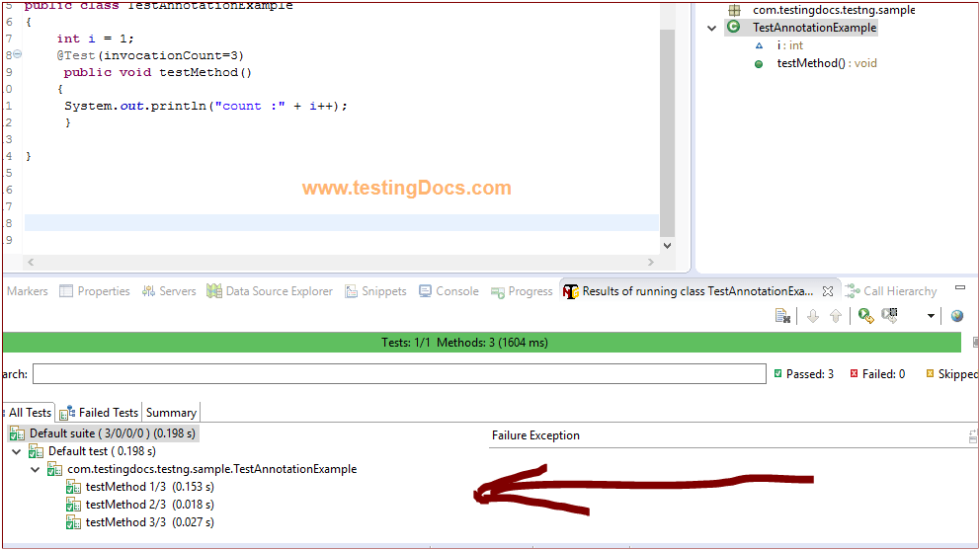Switch to the Properties tab

tap(95, 291)
